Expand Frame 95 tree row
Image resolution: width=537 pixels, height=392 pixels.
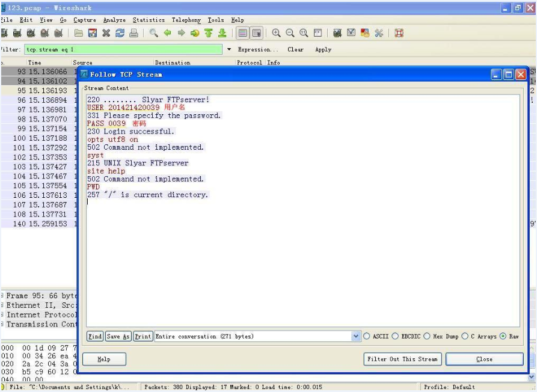click(2, 295)
